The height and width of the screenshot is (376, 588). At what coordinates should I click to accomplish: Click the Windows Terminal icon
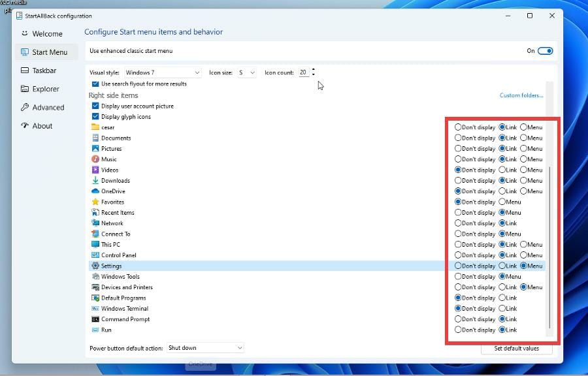95,308
